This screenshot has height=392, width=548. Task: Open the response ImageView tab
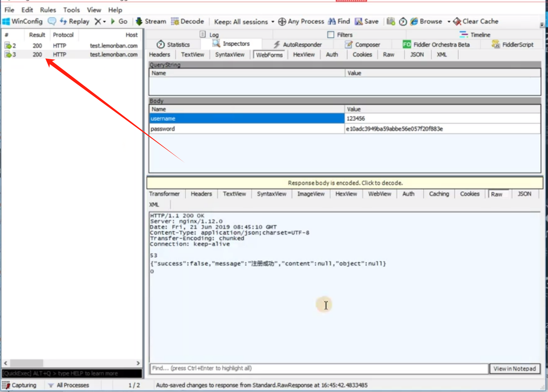point(311,194)
